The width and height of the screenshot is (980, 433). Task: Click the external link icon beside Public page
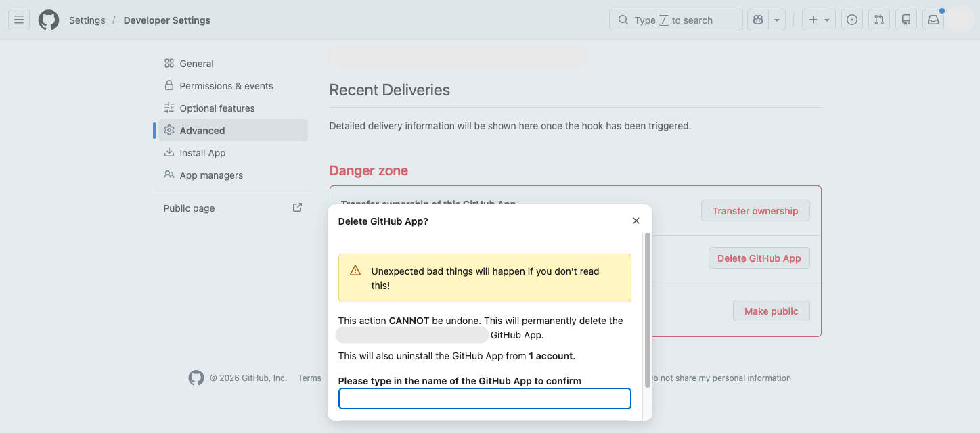point(297,208)
